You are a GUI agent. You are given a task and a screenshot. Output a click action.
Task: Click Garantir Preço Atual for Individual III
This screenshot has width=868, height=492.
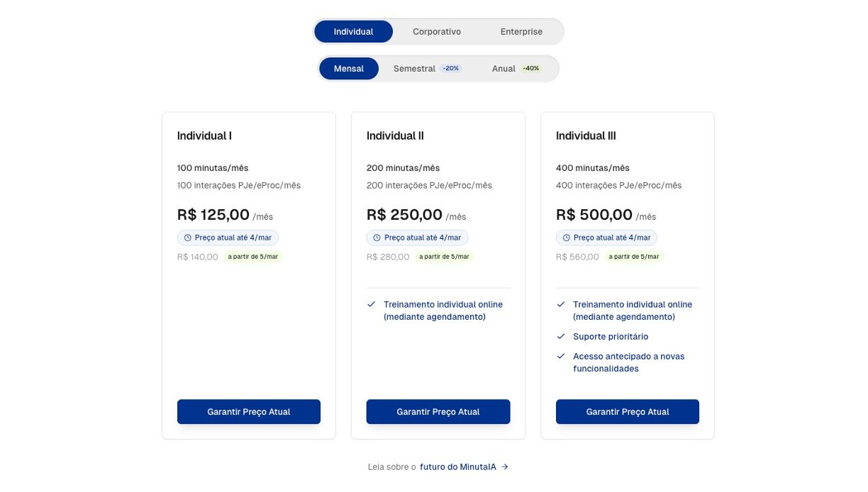(x=628, y=412)
